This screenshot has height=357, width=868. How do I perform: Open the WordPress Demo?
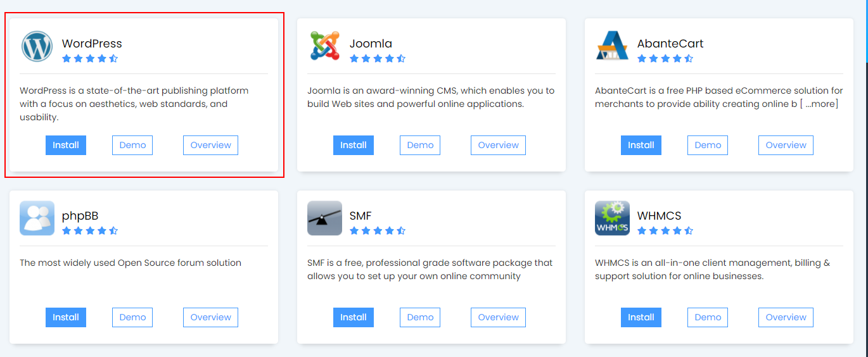132,145
